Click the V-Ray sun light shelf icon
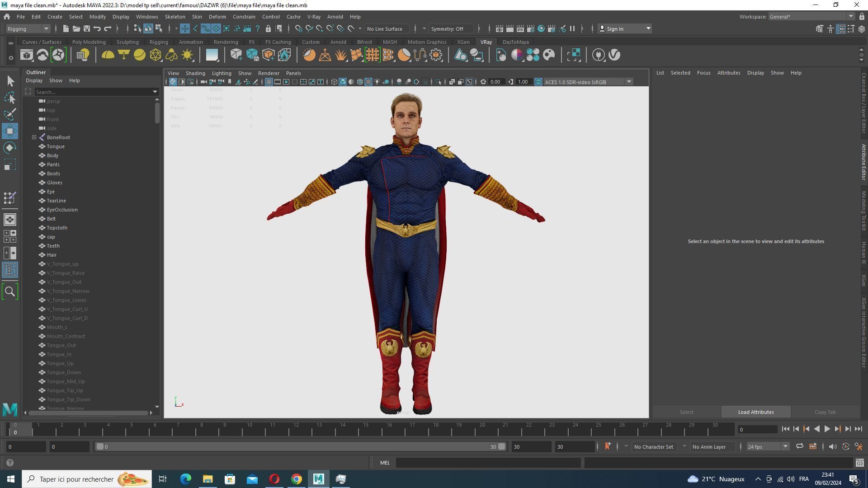 [x=187, y=55]
